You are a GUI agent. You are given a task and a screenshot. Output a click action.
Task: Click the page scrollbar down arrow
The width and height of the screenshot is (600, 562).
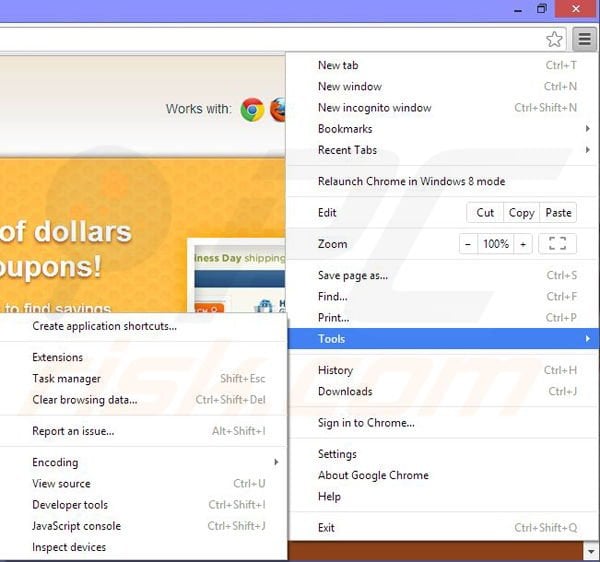click(x=590, y=551)
